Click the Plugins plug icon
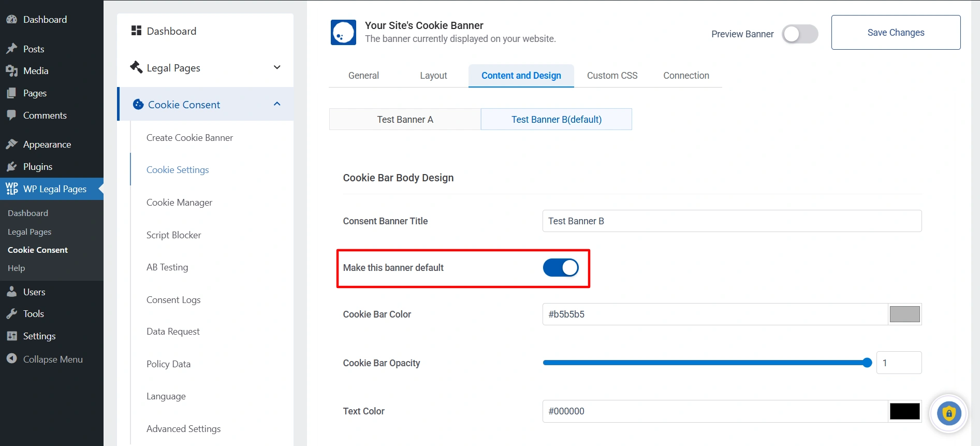The height and width of the screenshot is (446, 980). point(11,167)
